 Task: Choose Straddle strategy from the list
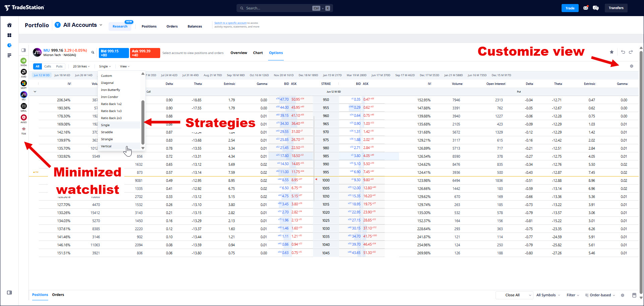[x=119, y=132]
